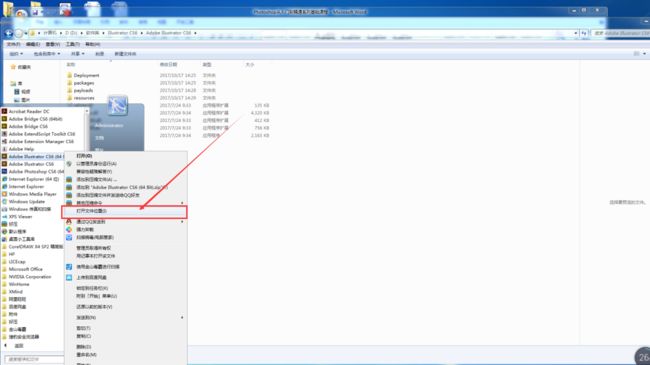Click the Explorer refresh button
The width and height of the screenshot is (650, 365).
[584, 33]
